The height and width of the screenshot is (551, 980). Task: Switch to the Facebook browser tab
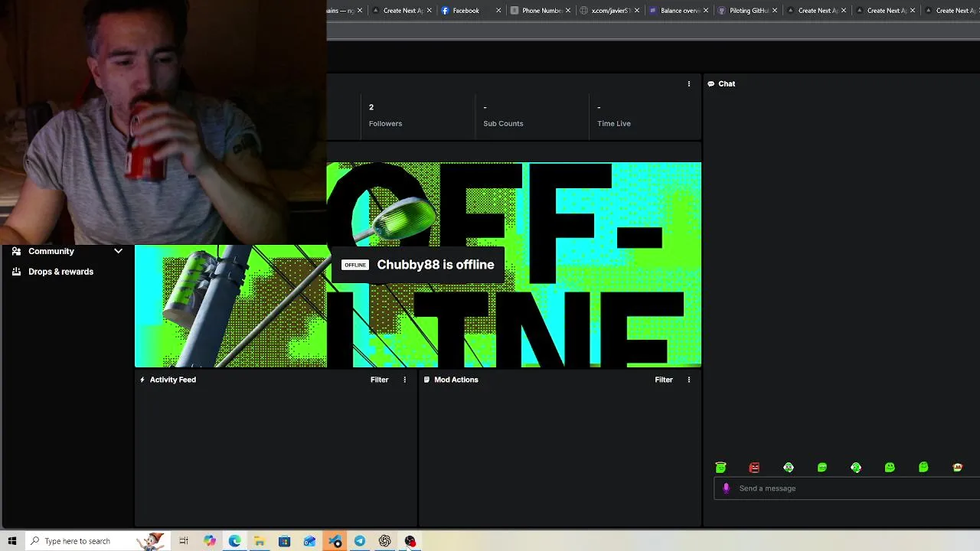coord(466,11)
